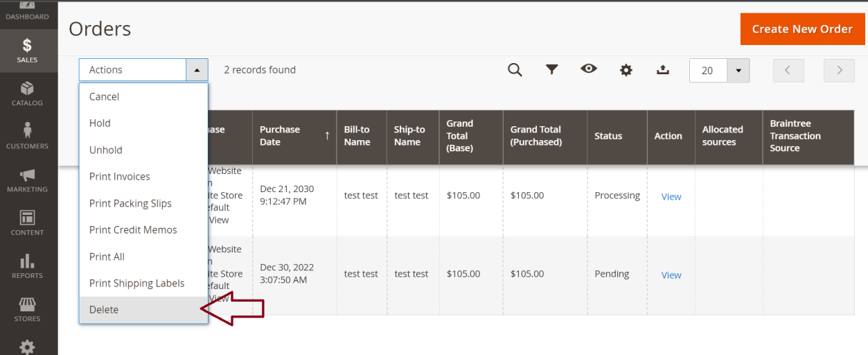Open the Content sidebar section
Image resolution: width=868 pixels, height=355 pixels.
coord(28,223)
